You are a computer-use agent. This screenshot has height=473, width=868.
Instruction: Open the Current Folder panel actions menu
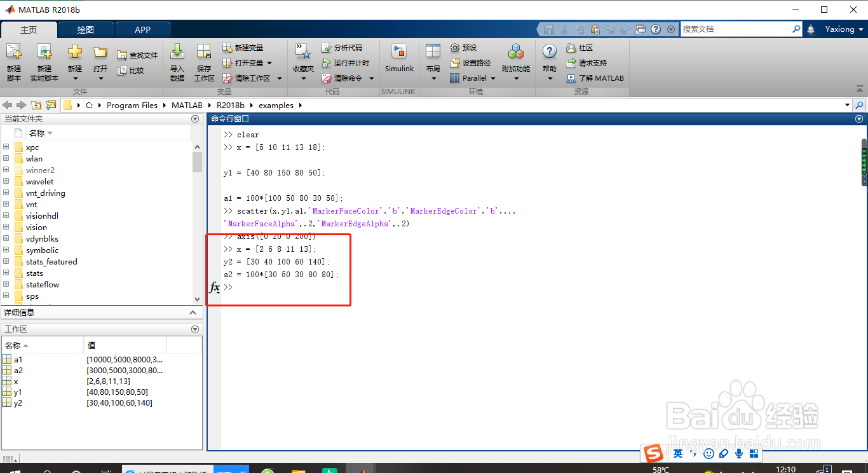pyautogui.click(x=195, y=119)
